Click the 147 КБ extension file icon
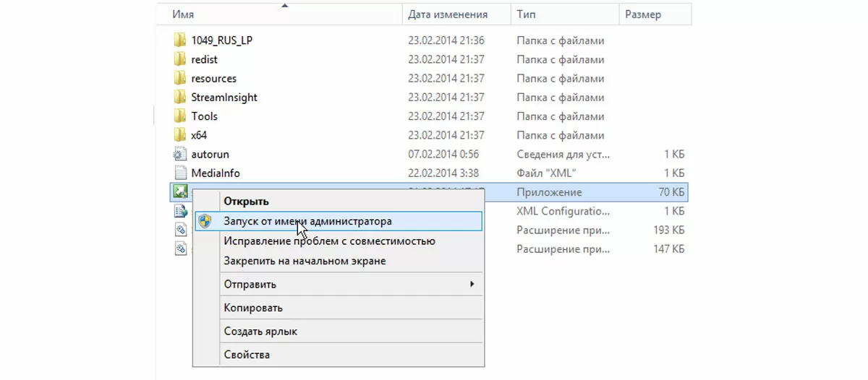This screenshot has height=380, width=868. (x=181, y=249)
